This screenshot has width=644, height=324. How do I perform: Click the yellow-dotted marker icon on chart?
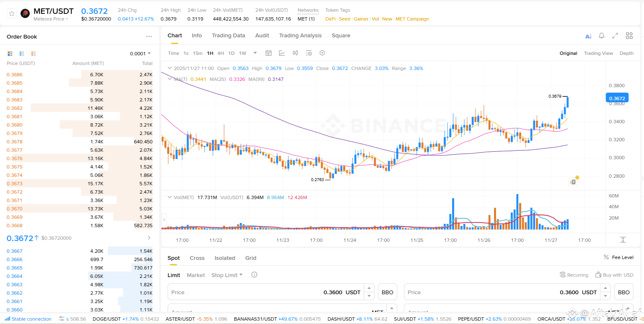coord(573,181)
